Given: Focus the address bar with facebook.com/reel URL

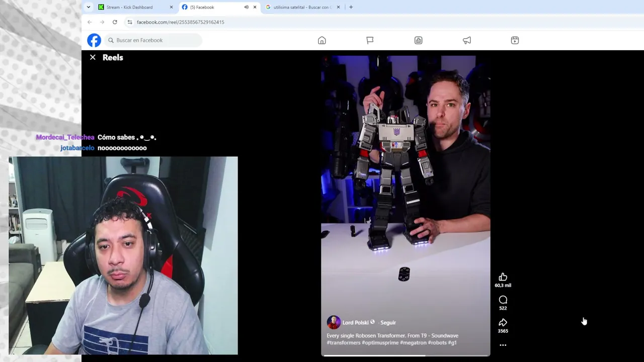Looking at the screenshot, I should (x=180, y=22).
